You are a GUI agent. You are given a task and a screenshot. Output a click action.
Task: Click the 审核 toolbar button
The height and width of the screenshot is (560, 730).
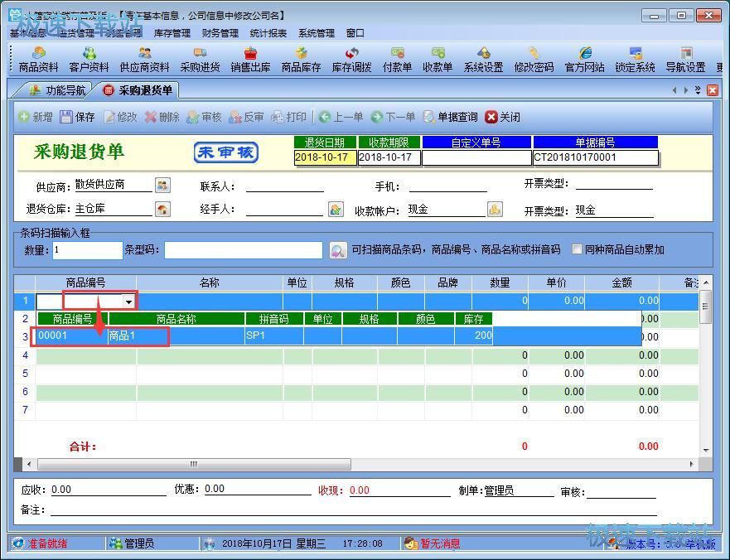pos(205,117)
